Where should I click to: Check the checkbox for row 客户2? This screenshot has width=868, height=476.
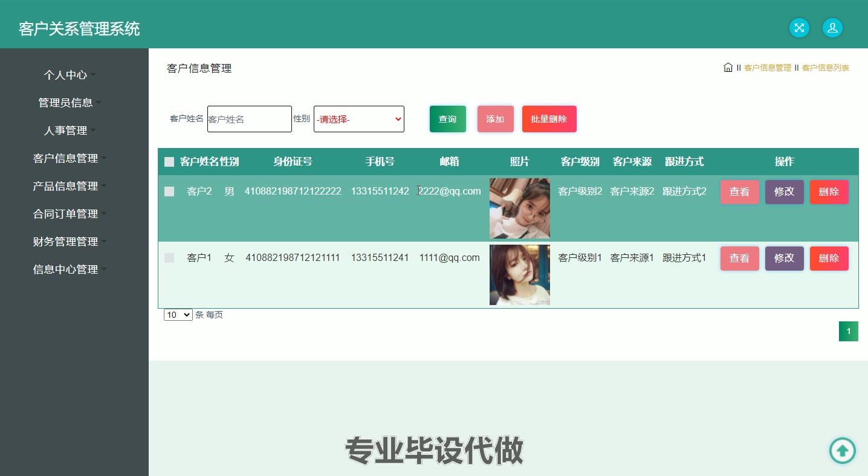coord(169,191)
